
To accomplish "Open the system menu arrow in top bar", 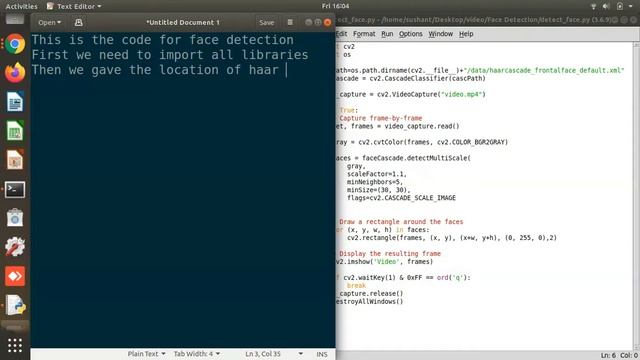I will [631, 6].
